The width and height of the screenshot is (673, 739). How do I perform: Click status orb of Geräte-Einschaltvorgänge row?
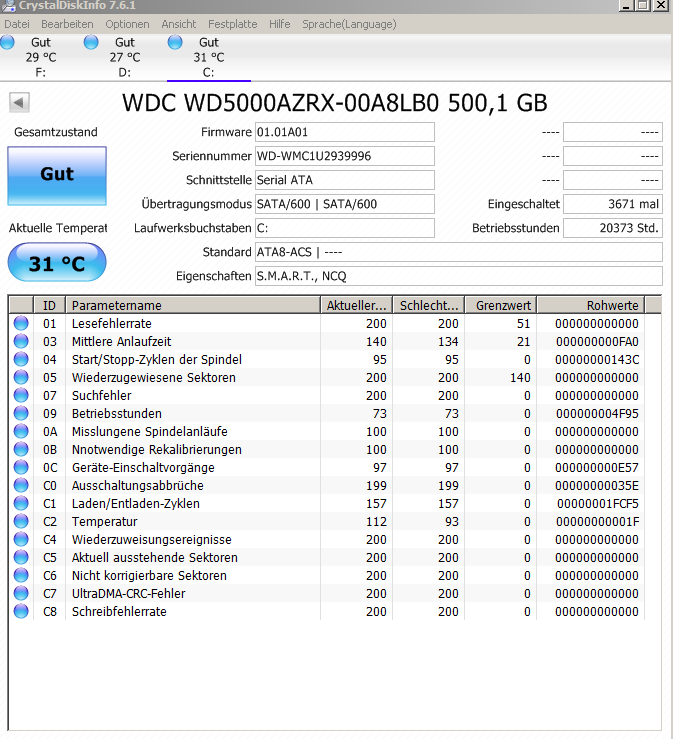21,467
